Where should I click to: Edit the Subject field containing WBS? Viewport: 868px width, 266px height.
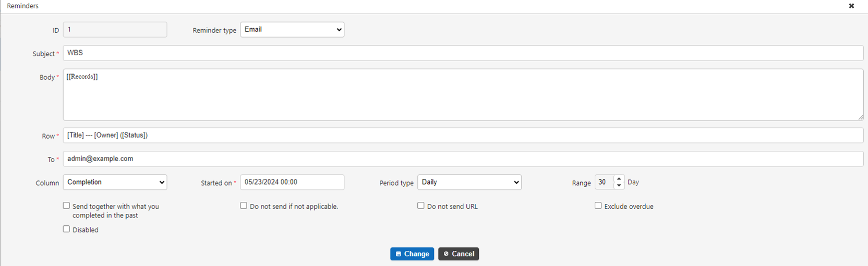(463, 53)
